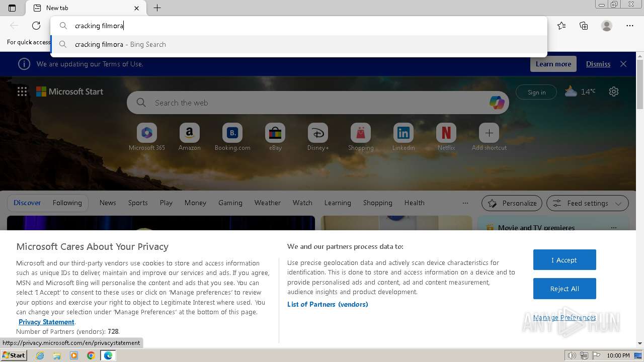Click I Accept on privacy dialog

(x=565, y=260)
